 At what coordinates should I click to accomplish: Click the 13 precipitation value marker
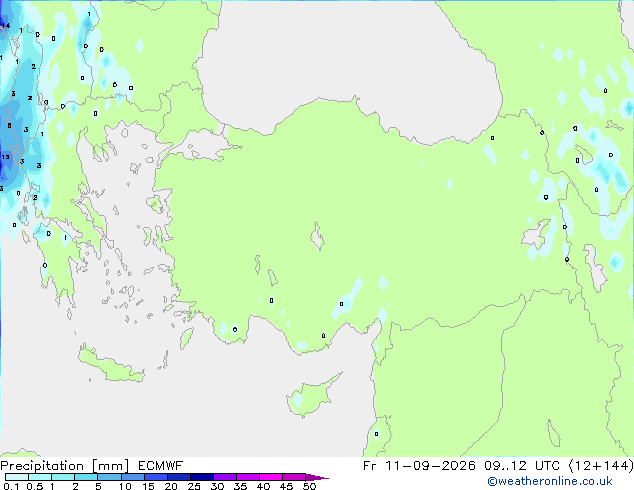pos(5,157)
